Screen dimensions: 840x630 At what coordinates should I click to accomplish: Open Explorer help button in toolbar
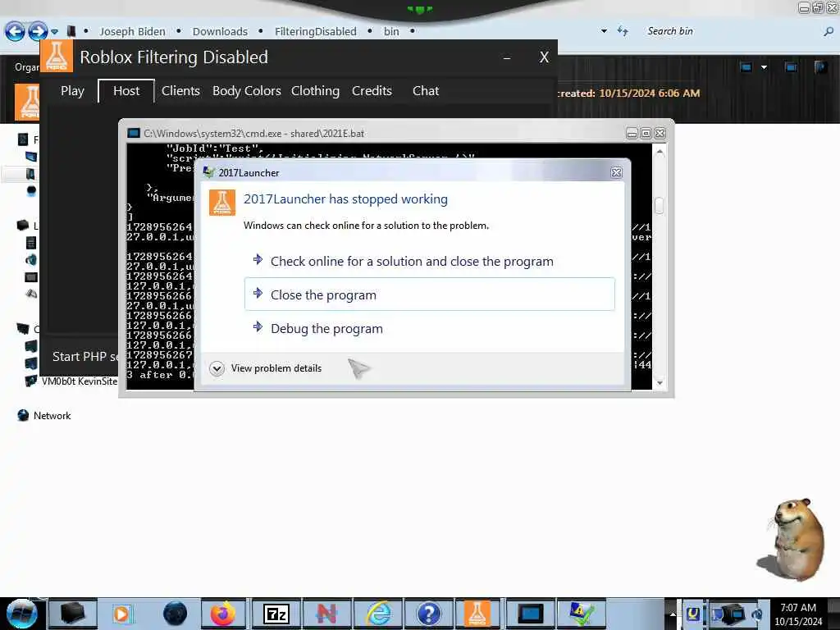820,67
